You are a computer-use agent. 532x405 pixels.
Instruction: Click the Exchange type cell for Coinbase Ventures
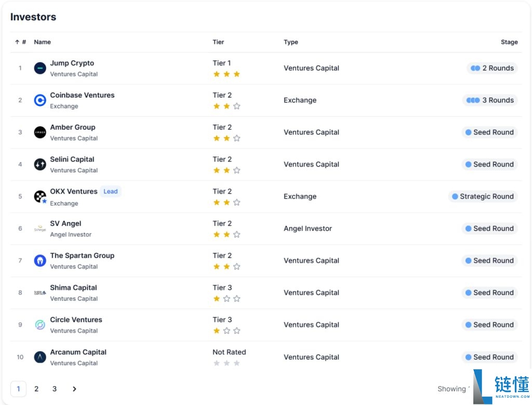tap(300, 100)
